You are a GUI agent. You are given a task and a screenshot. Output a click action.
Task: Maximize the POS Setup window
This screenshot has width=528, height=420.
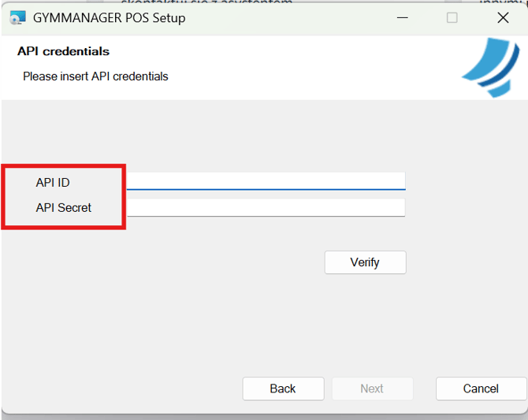click(x=452, y=17)
